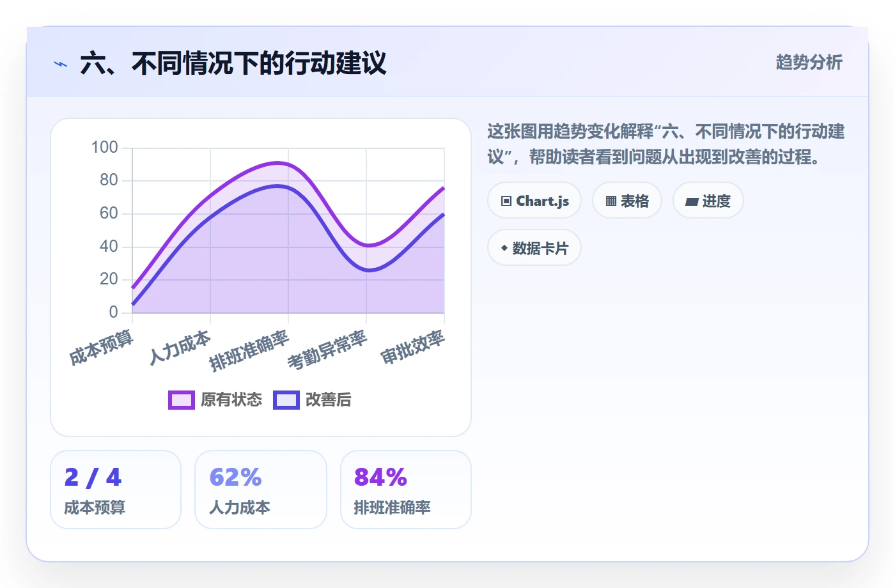Click the 0 y-axis value

pyautogui.click(x=114, y=313)
